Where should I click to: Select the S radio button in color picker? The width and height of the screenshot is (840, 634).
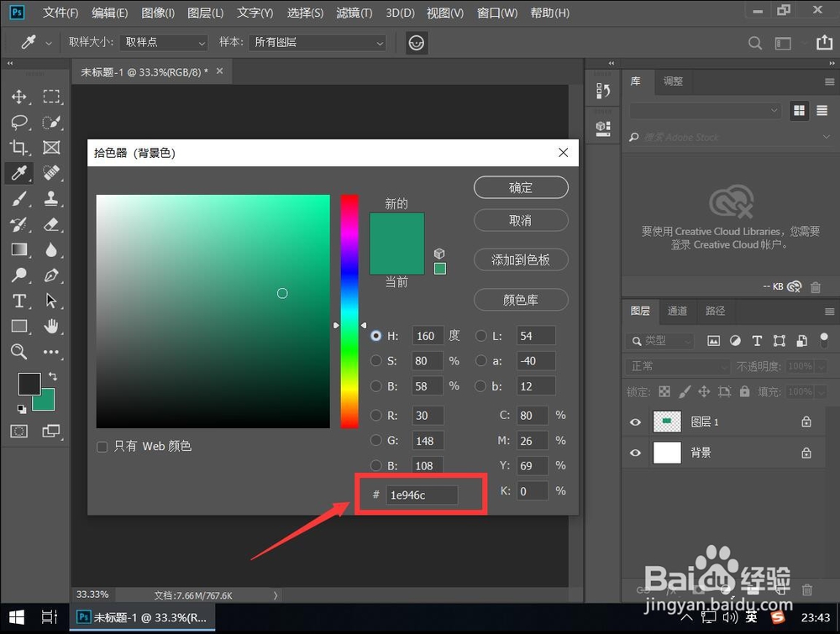[x=375, y=360]
